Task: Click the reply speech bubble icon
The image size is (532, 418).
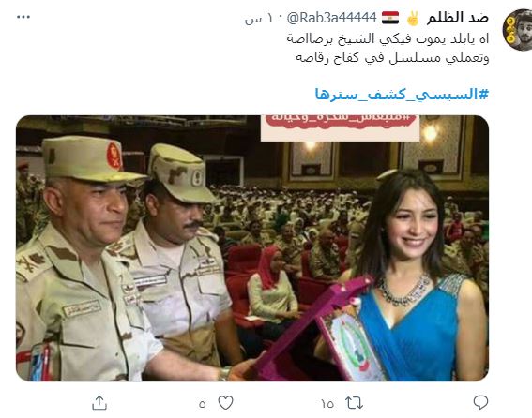Action: [x=480, y=402]
